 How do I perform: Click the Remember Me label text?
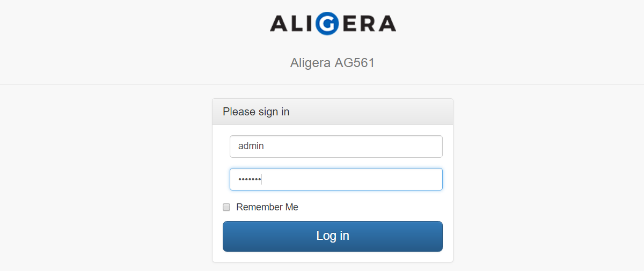click(x=267, y=207)
